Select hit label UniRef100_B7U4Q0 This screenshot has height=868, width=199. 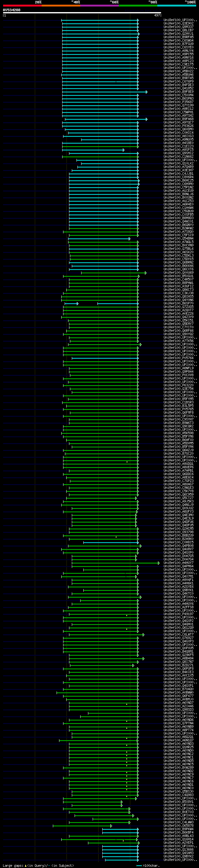[x=179, y=689]
